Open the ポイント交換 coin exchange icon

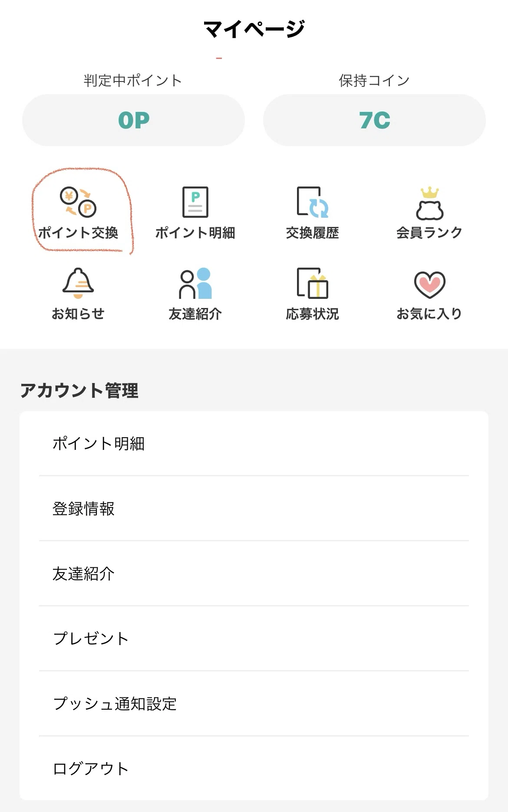click(x=78, y=202)
